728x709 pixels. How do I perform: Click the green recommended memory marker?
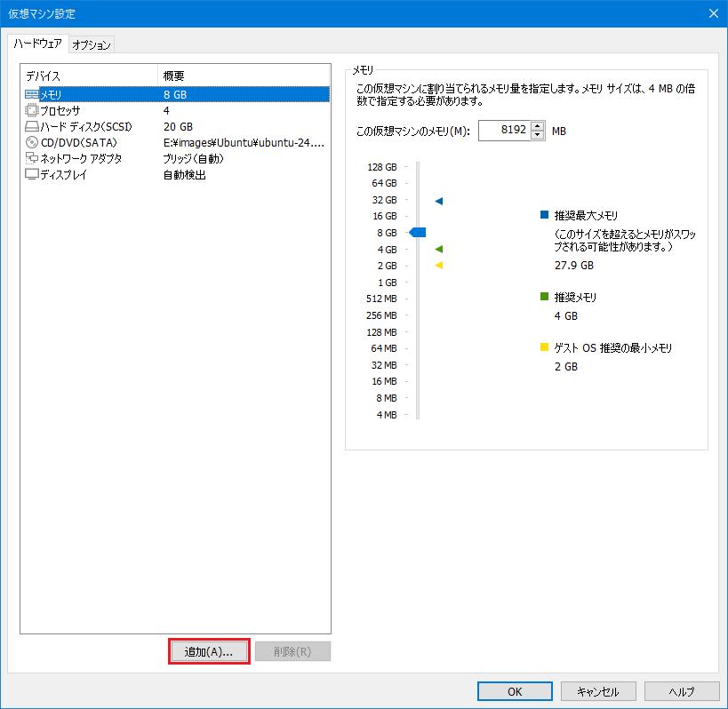pos(439,249)
